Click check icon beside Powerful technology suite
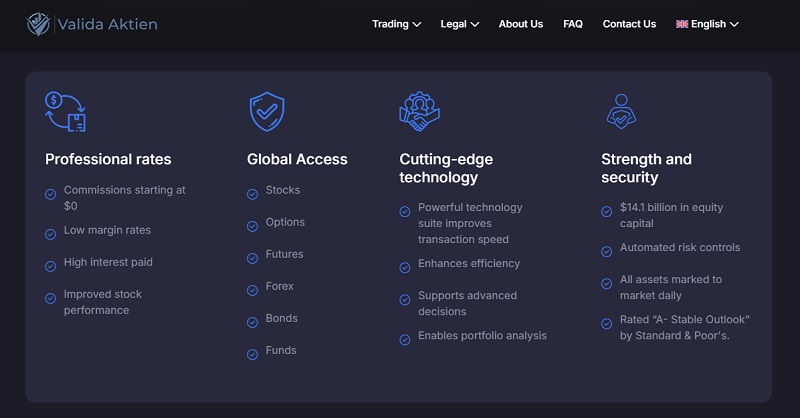800x418 pixels. tap(405, 212)
